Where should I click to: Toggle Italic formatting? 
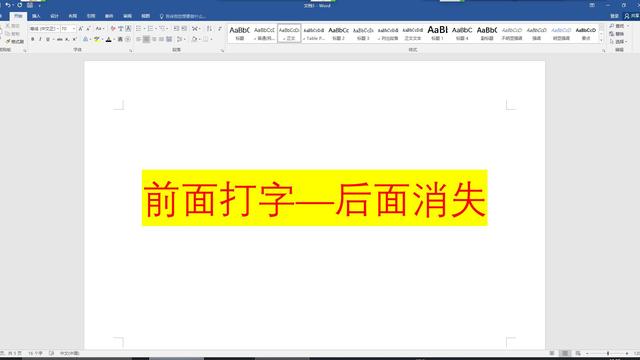pyautogui.click(x=40, y=39)
